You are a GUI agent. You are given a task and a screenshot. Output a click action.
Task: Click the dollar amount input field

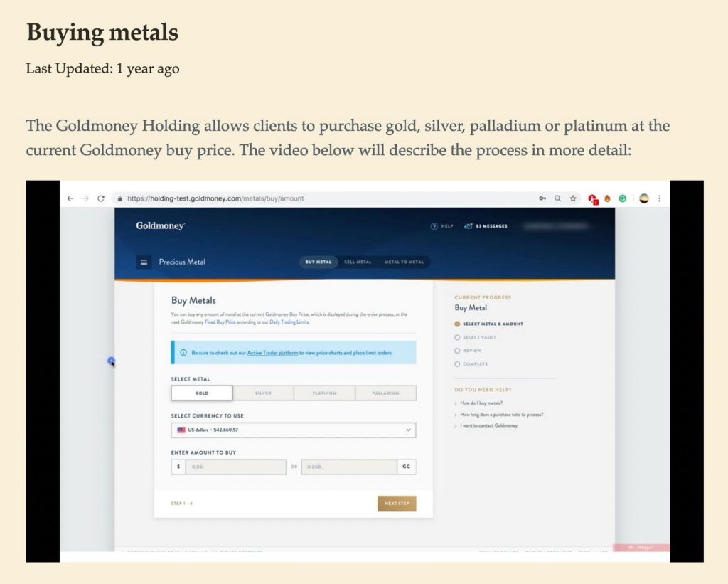[x=235, y=467]
